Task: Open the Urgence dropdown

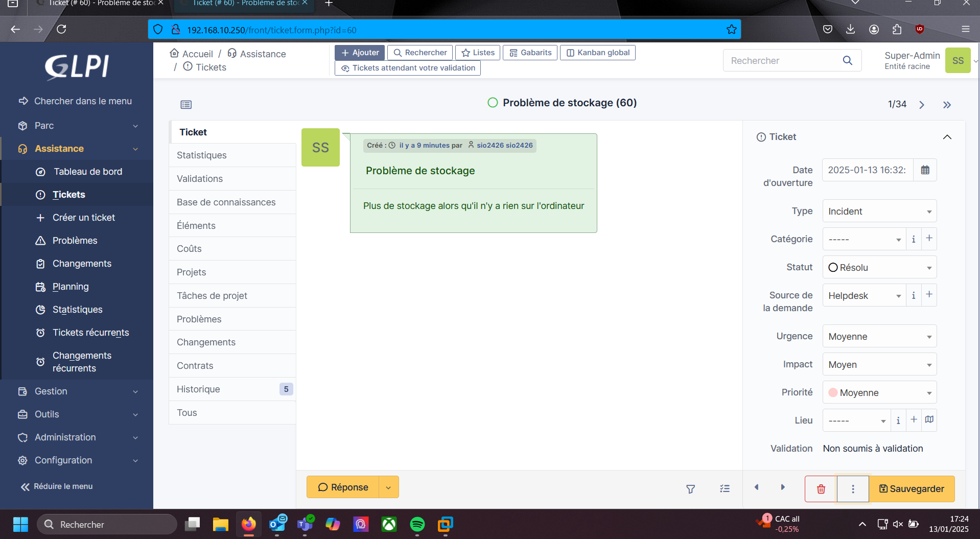Action: (879, 336)
